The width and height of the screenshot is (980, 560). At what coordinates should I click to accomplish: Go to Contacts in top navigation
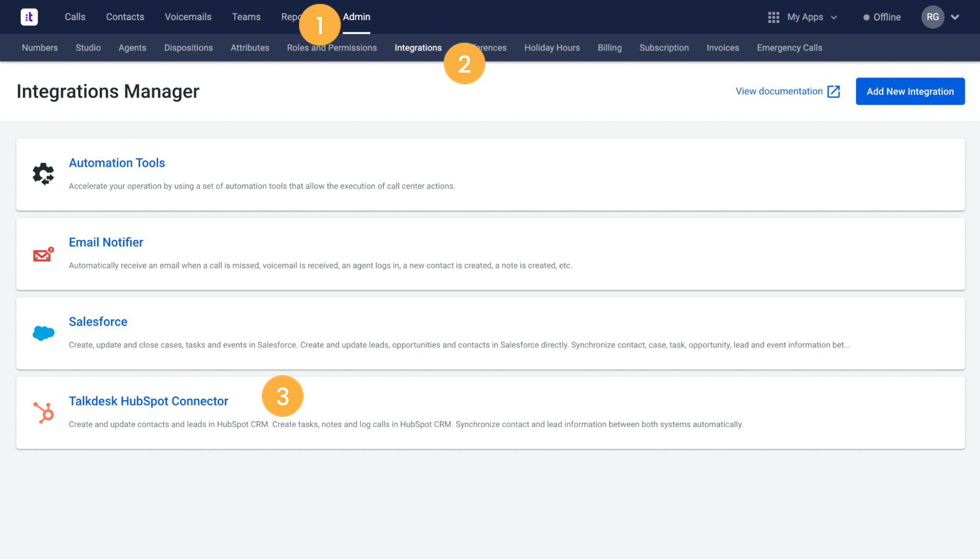tap(125, 17)
